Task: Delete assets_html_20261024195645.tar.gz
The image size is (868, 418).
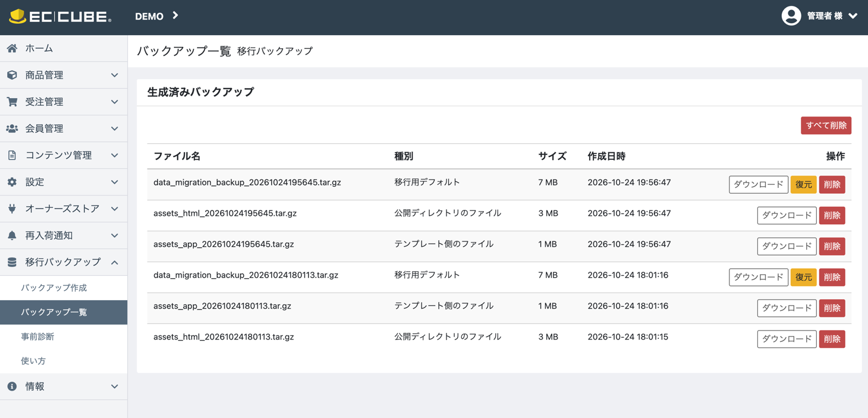Action: coord(832,215)
